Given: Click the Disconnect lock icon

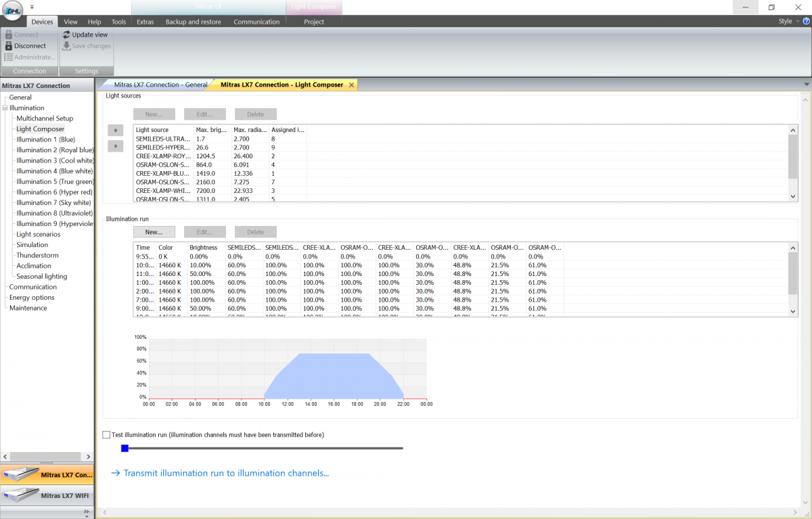Looking at the screenshot, I should pos(8,46).
